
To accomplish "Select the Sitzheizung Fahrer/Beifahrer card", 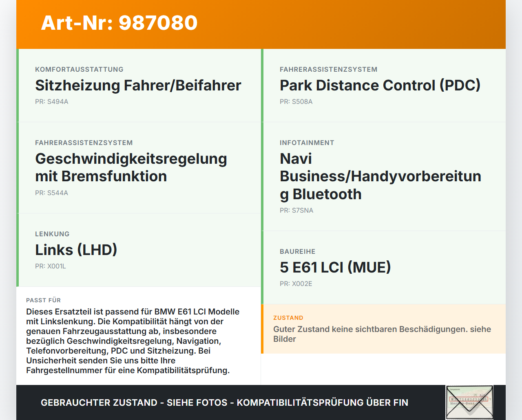I will point(139,85).
